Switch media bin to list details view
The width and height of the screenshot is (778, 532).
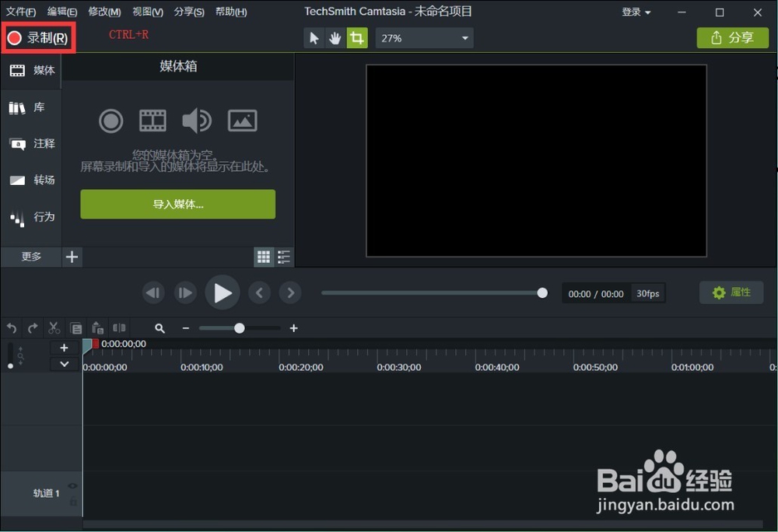[284, 257]
